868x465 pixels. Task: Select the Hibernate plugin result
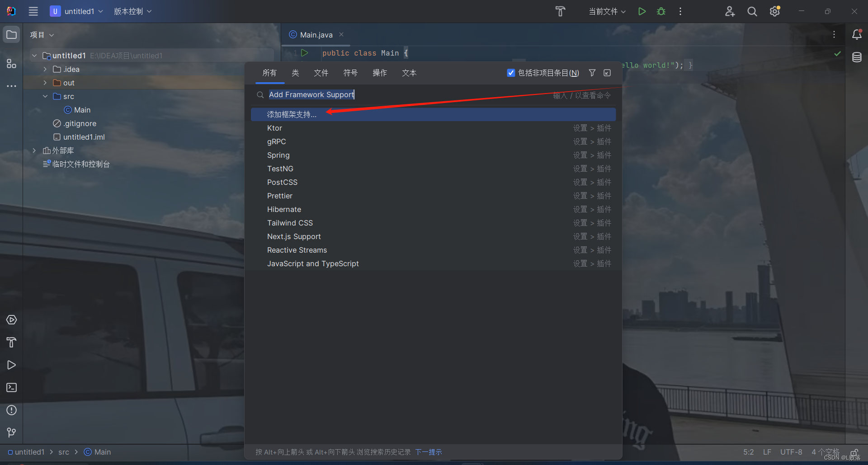click(433, 209)
